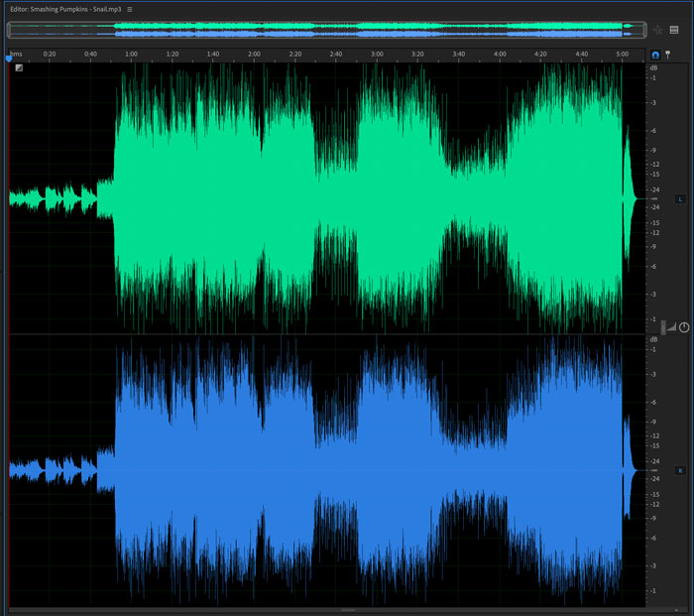This screenshot has height=616, width=694.
Task: Toggle the magnet snapping icon
Action: click(x=655, y=55)
